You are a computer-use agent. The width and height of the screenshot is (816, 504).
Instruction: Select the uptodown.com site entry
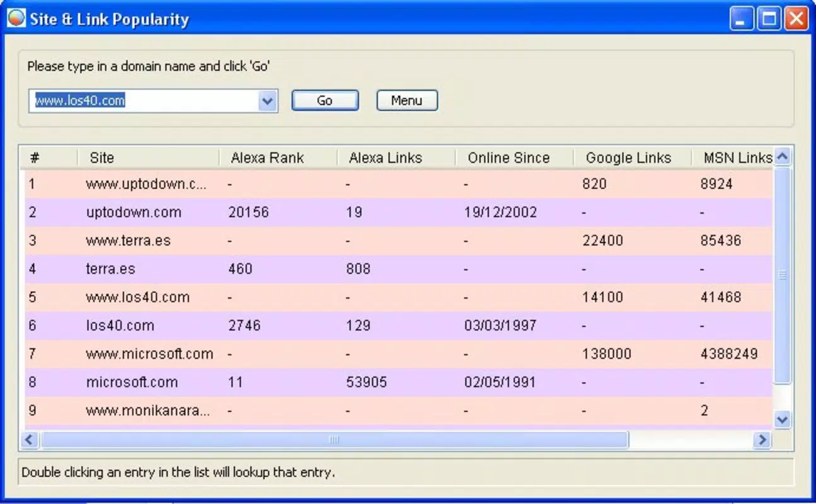click(134, 212)
